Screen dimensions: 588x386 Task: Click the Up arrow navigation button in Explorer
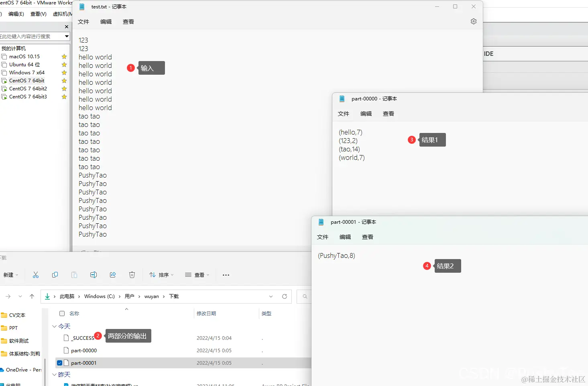point(32,296)
